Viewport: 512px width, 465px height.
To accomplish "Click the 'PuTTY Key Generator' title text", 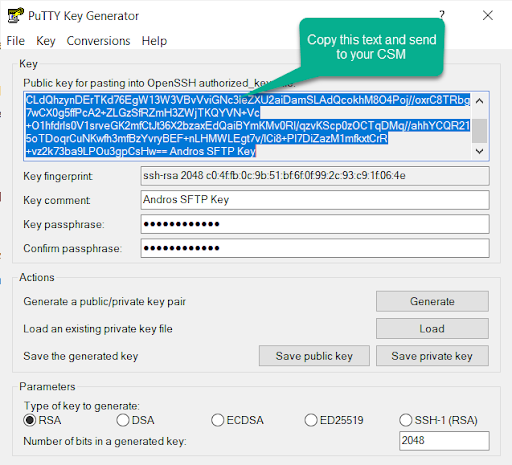I will tap(83, 16).
